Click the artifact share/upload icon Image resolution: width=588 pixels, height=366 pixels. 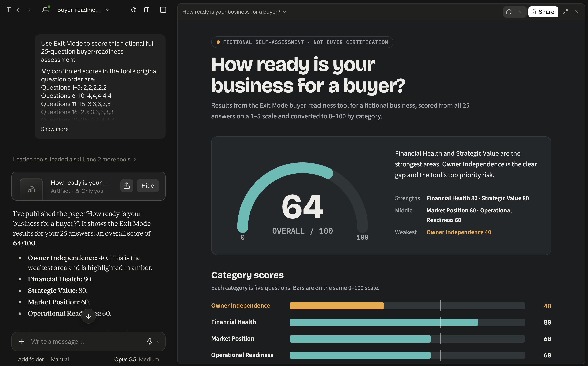coord(127,186)
